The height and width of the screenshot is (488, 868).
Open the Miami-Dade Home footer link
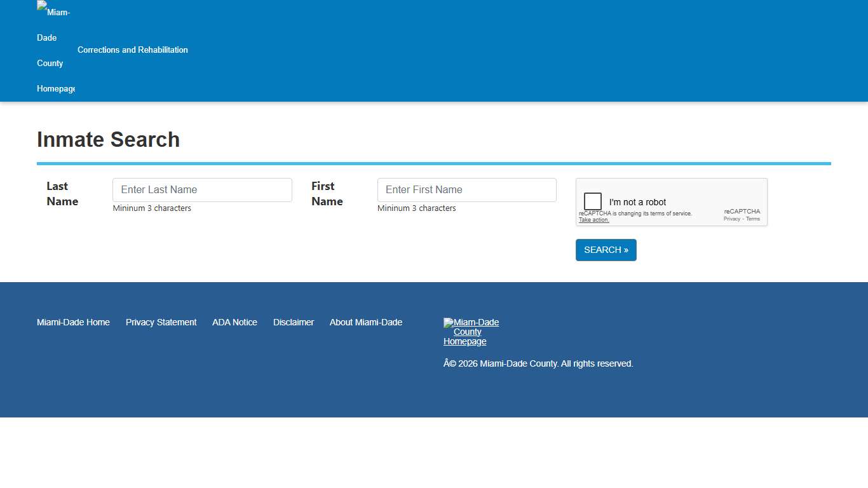pos(73,322)
